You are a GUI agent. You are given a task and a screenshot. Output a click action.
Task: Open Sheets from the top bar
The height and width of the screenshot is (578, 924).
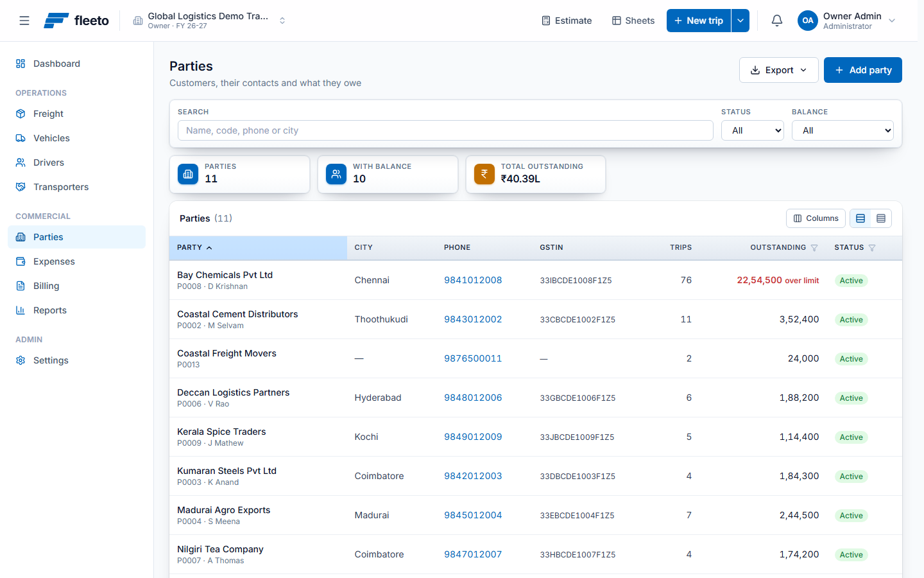pyautogui.click(x=633, y=21)
